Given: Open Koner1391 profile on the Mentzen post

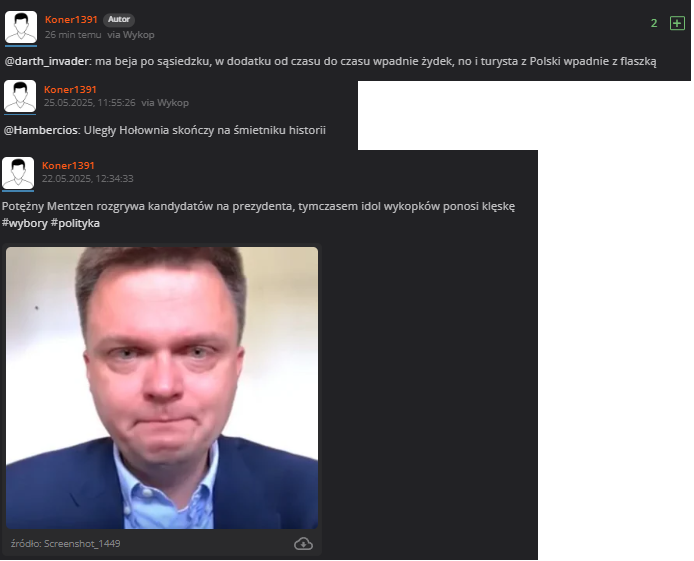Looking at the screenshot, I should [x=68, y=165].
